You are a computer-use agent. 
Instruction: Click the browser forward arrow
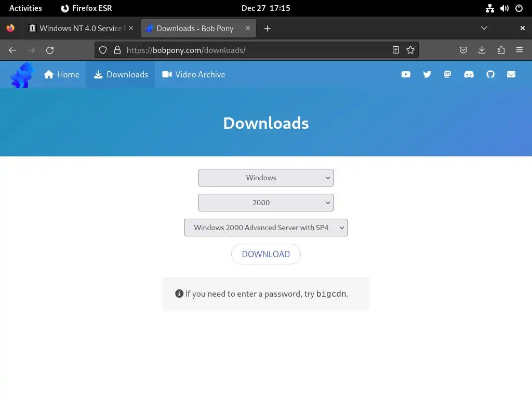[31, 50]
